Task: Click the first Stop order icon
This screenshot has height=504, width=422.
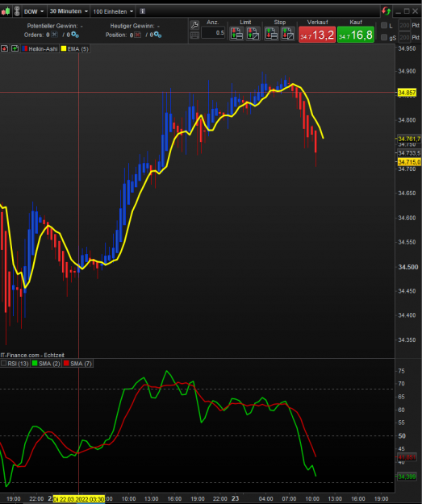Action: 271,34
